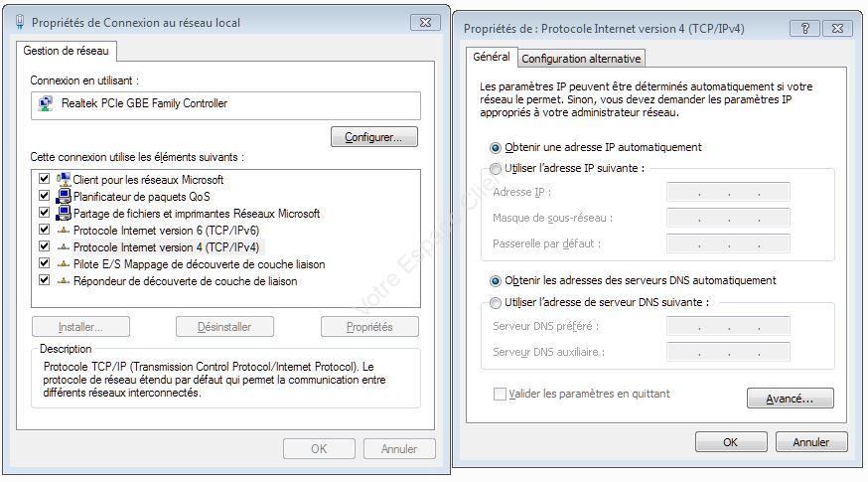Click the Planificateur de paquets QoS icon
Screen dimensions: 868x482
point(64,197)
